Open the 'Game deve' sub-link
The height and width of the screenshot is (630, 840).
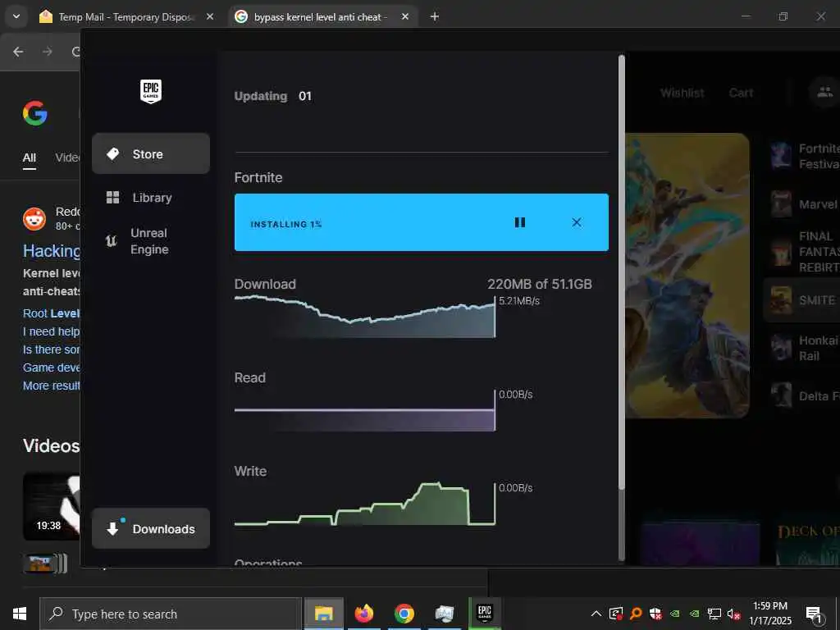tap(51, 367)
